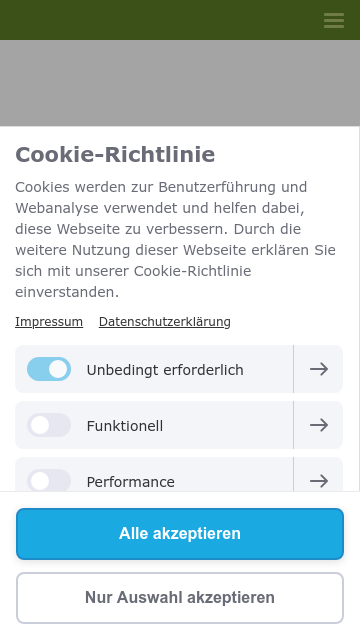Click Alle akzeptieren button
This screenshot has width=360, height=640.
(180, 533)
